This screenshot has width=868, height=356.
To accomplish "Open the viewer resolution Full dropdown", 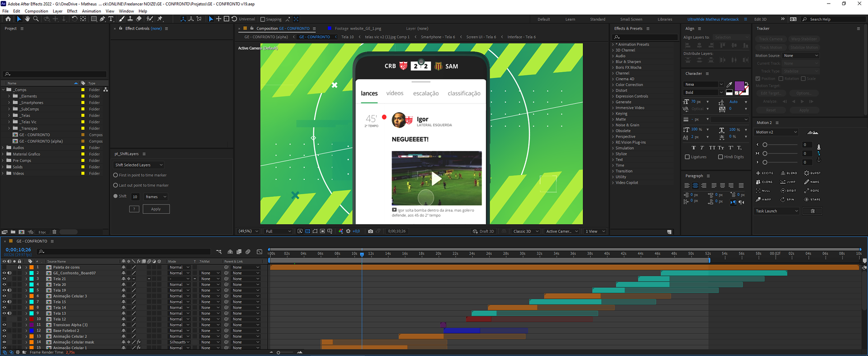I will [x=278, y=231].
